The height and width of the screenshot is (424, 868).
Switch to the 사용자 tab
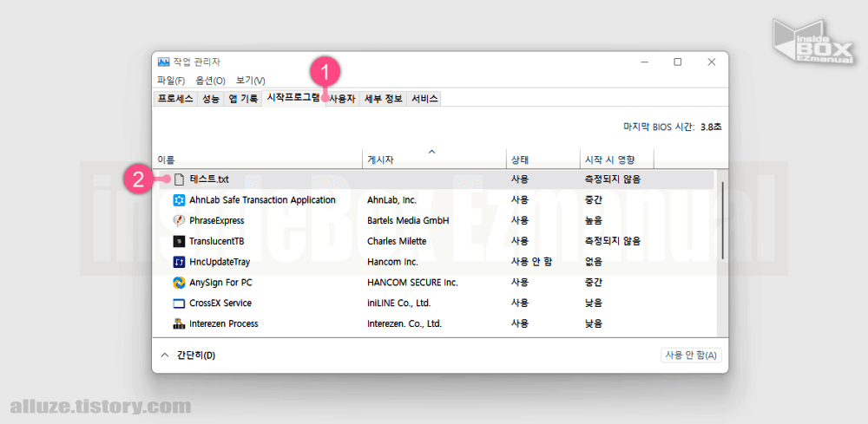[342, 99]
